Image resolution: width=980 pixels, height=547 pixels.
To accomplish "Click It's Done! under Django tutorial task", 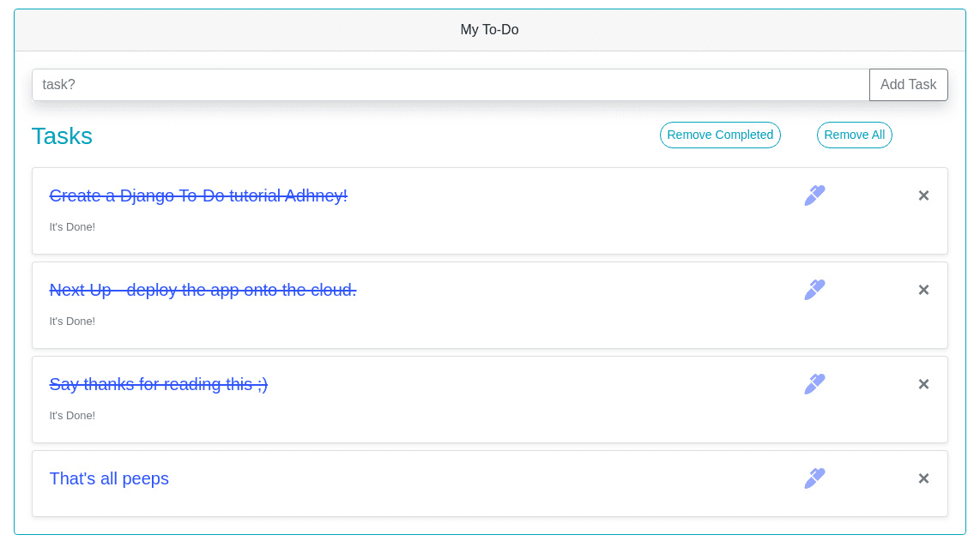I will (72, 226).
